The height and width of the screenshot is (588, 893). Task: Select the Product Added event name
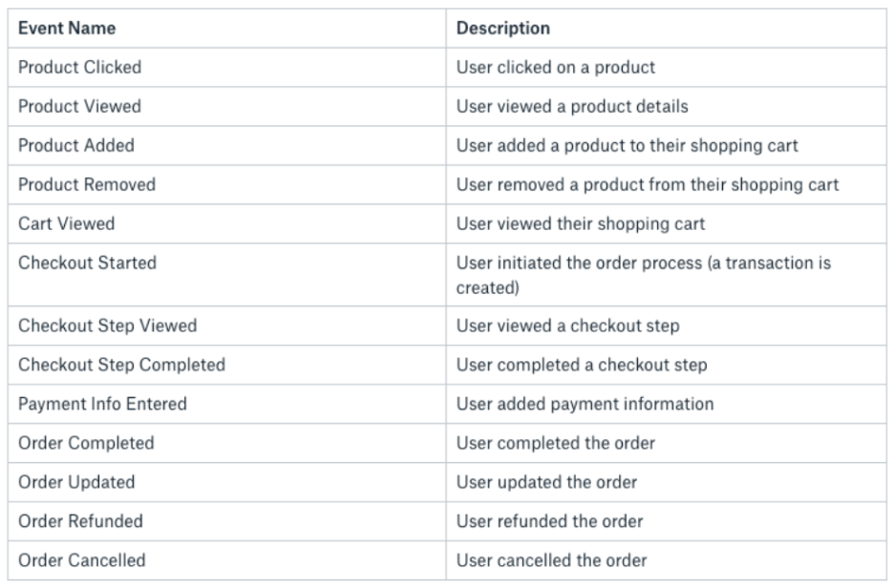76,146
